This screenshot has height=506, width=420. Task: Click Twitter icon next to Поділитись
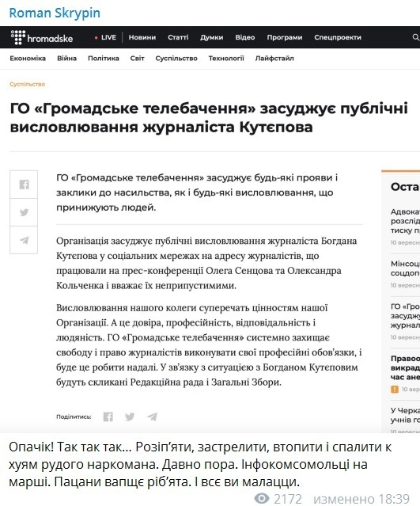pyautogui.click(x=130, y=417)
